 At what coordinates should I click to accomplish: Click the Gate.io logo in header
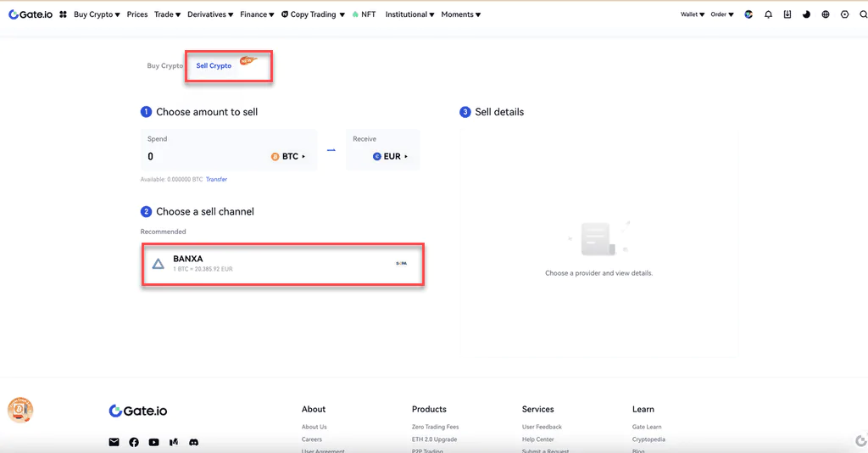(31, 14)
